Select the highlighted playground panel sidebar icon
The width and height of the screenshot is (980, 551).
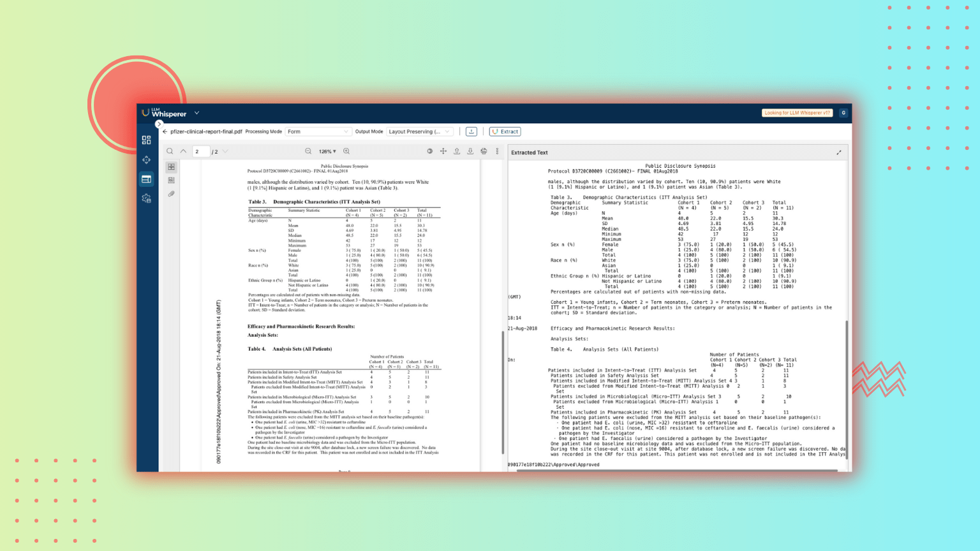pyautogui.click(x=146, y=179)
